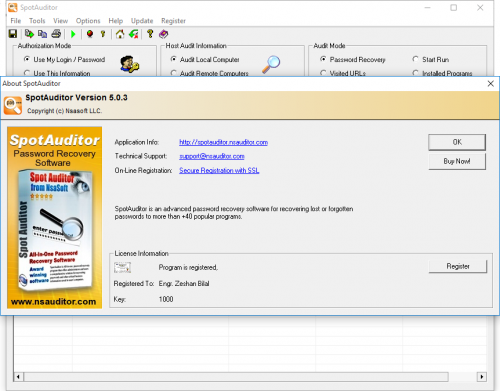Select Visited URLs audit mode

[343, 73]
